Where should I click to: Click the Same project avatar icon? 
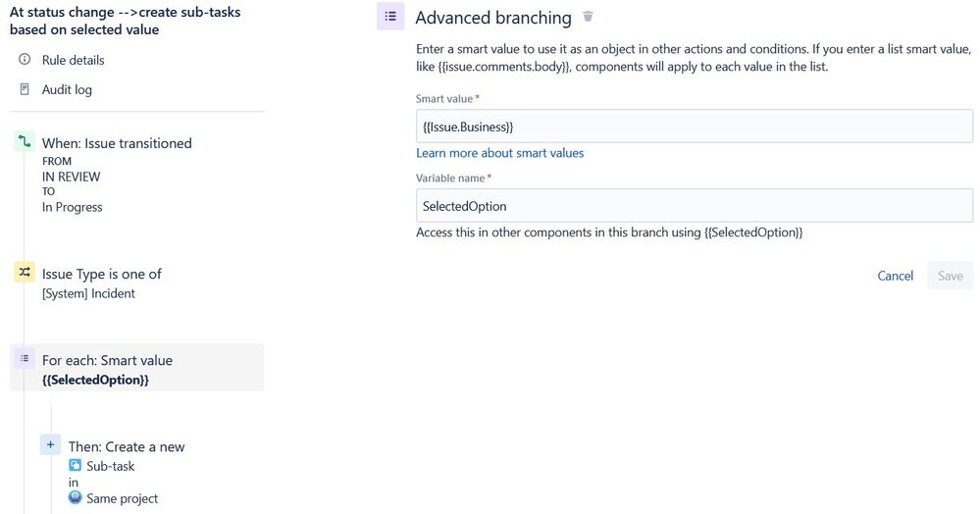tap(75, 497)
